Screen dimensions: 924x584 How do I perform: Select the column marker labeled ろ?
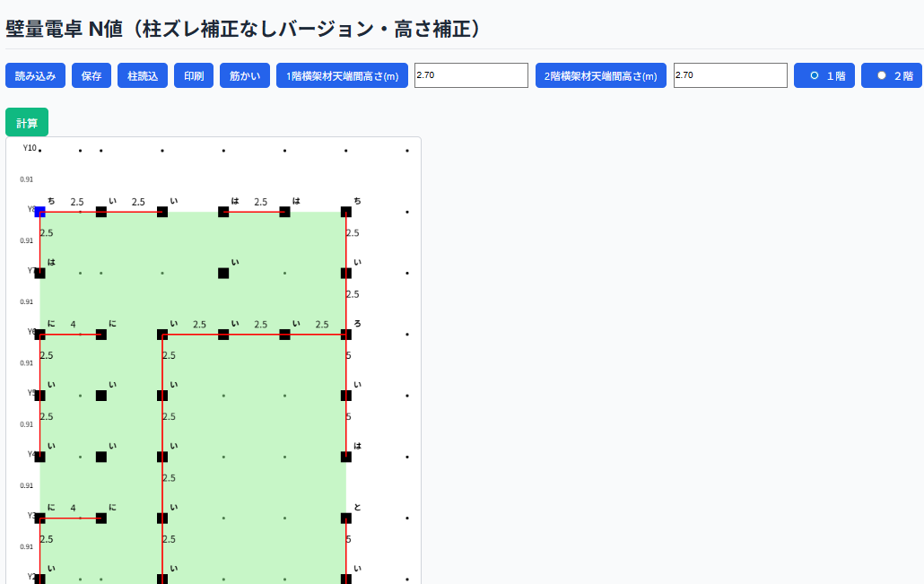pyautogui.click(x=346, y=335)
